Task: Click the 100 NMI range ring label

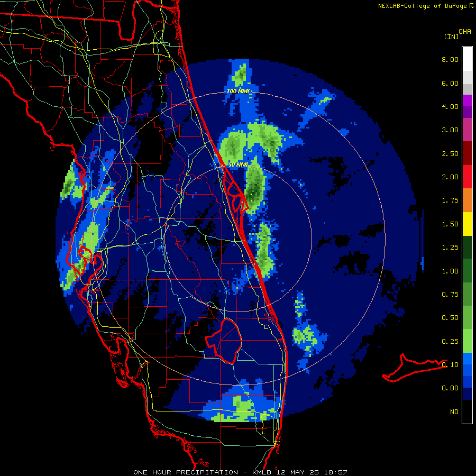Action: click(238, 91)
